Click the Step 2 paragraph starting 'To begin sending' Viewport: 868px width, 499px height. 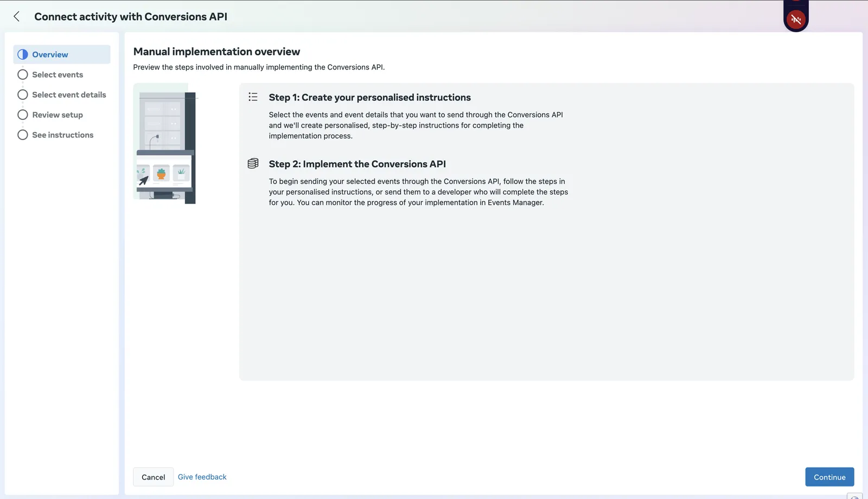[x=418, y=192]
